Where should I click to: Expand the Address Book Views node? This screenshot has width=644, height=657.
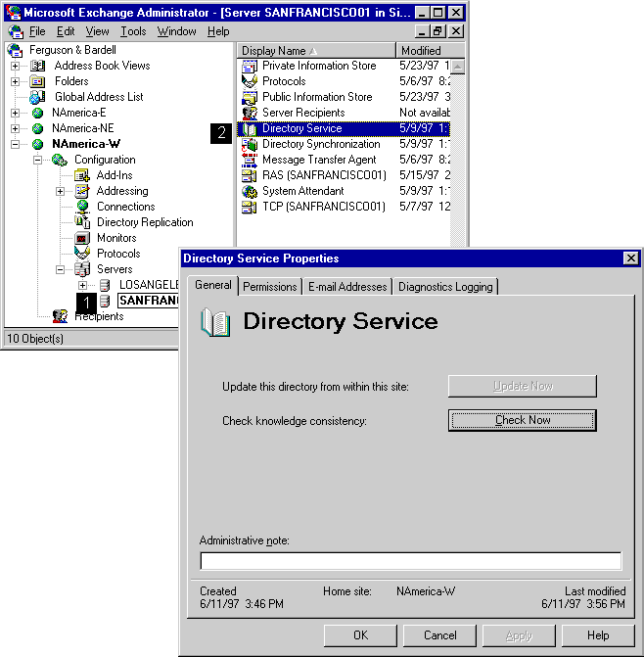(15, 67)
